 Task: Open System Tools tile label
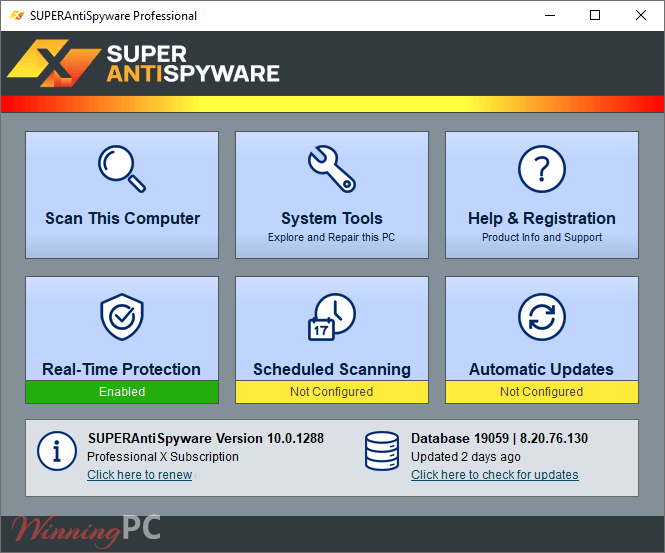pos(332,218)
